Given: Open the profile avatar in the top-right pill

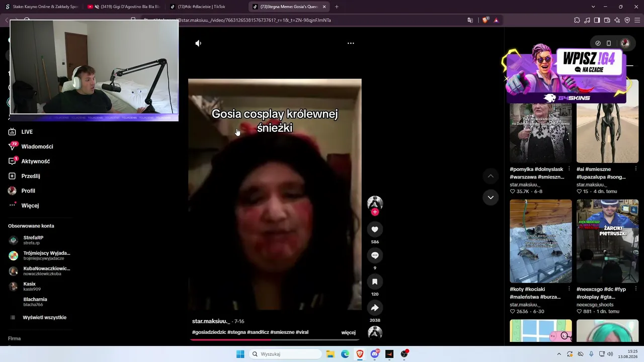Looking at the screenshot, I should 625,43.
